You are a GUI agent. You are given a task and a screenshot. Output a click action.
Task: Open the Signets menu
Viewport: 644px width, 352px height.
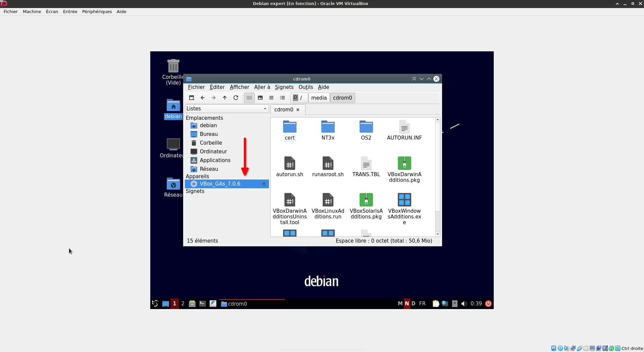(284, 87)
